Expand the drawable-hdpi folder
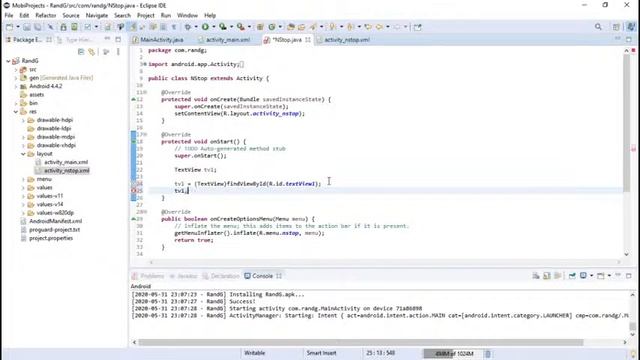This screenshot has width=640, height=360. coord(23,120)
